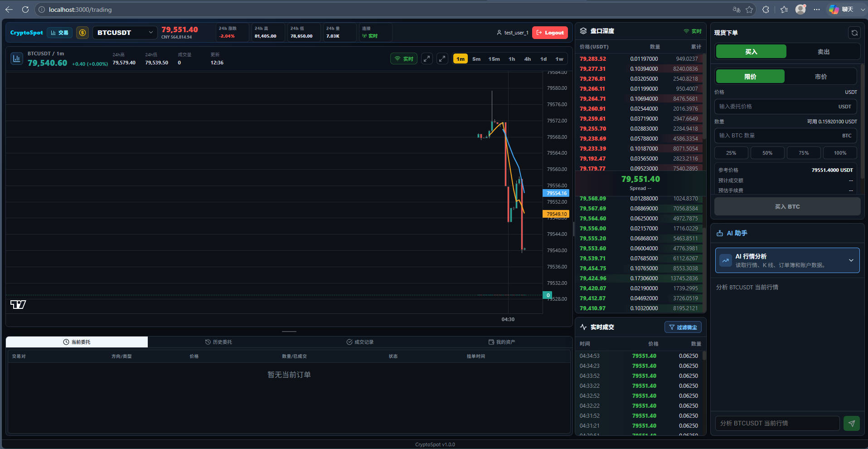
Task: Reload the page with the refresh icon
Action: click(x=25, y=10)
